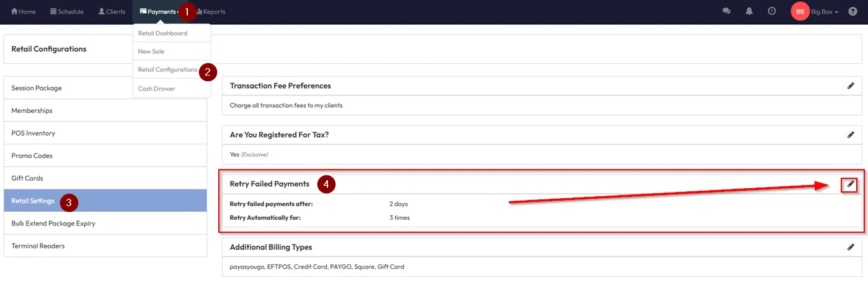868x283 pixels.
Task: Open Cash Drawer from the dropdown
Action: 156,89
